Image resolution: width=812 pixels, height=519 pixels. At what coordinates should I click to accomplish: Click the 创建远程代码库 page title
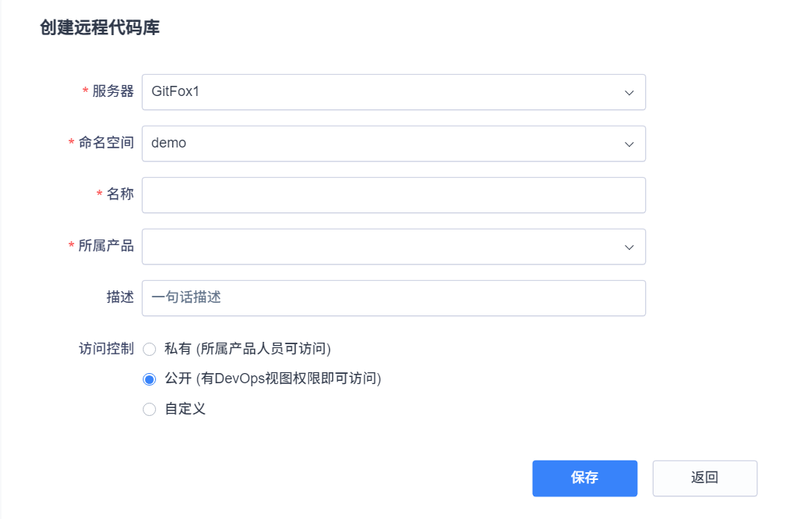pyautogui.click(x=100, y=28)
